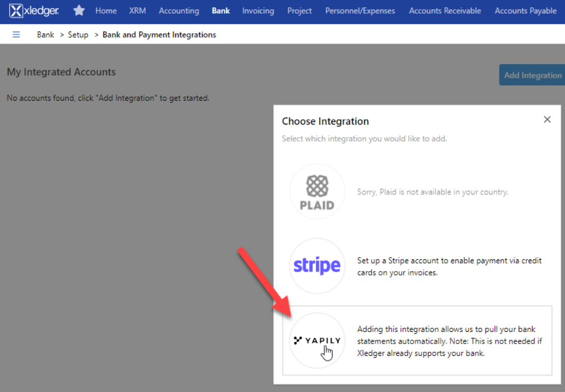Open the Accounts Payable menu
This screenshot has width=565, height=392.
[526, 11]
